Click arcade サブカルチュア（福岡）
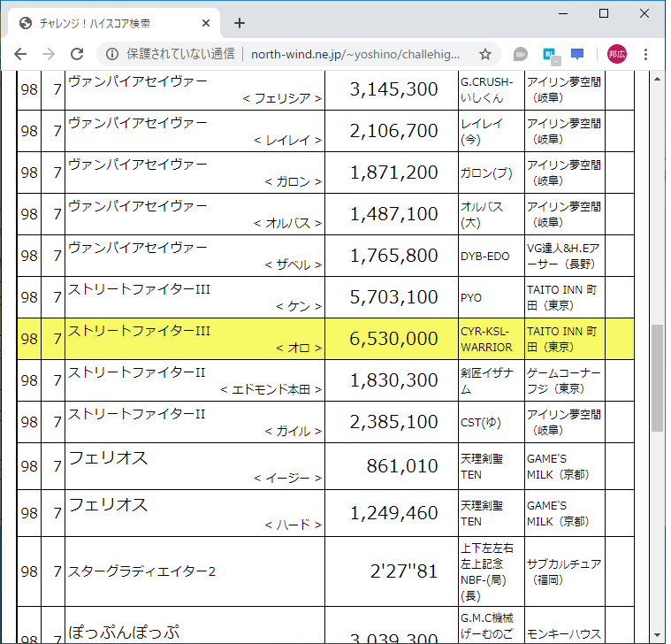671x644 pixels. [x=564, y=571]
